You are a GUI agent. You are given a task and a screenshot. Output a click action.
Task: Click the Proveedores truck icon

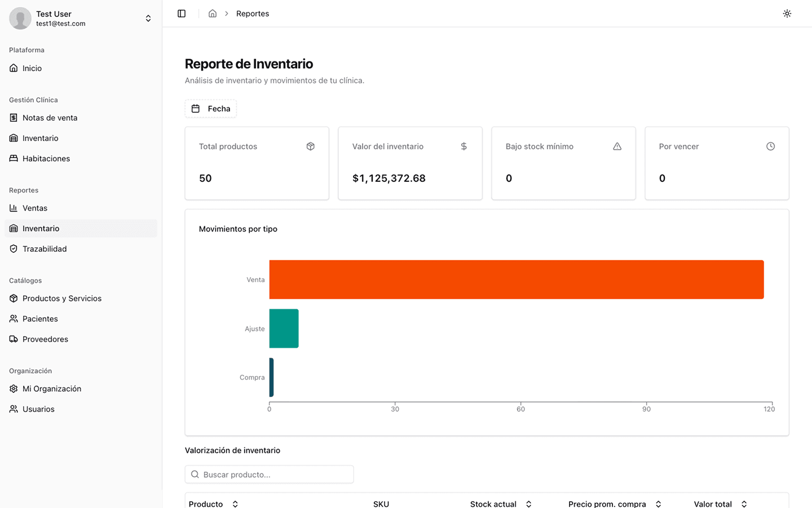point(14,339)
